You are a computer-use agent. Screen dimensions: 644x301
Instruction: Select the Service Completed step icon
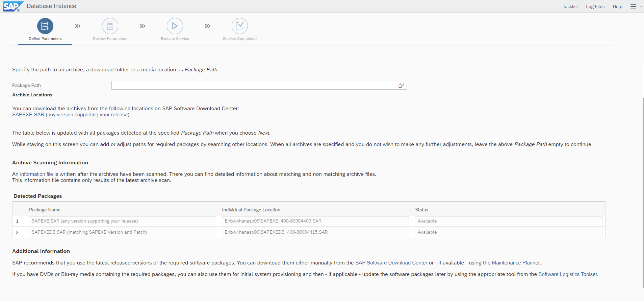pos(240,26)
